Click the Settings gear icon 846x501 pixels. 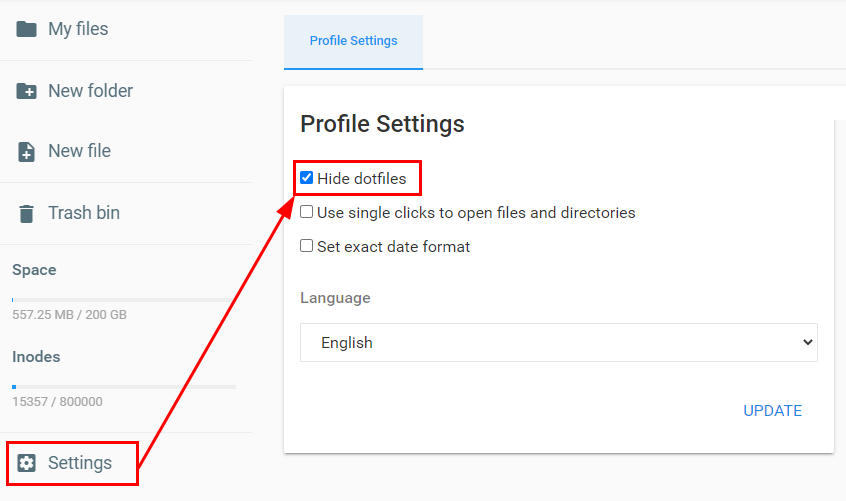(27, 463)
